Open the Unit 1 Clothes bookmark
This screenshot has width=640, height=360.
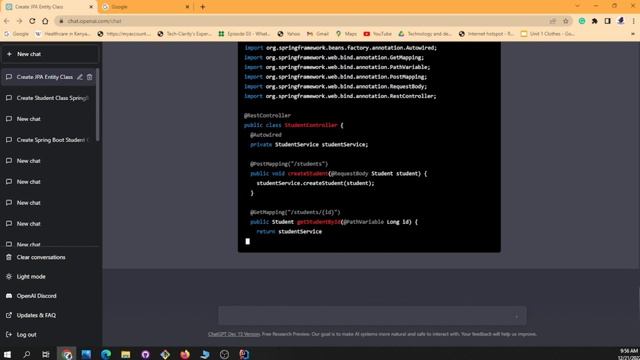548,34
